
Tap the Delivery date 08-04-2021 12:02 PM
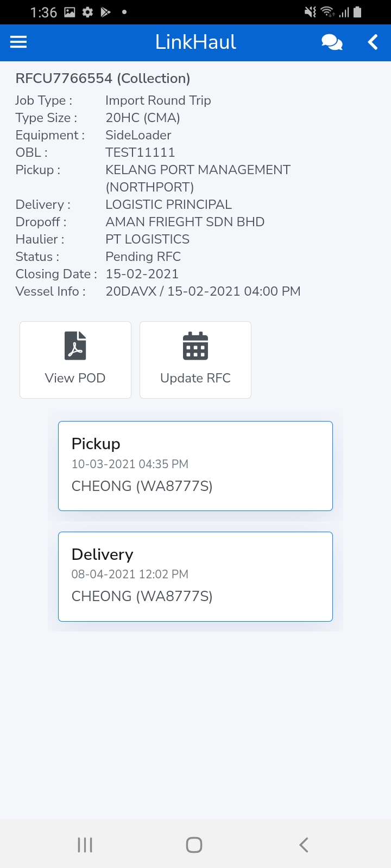[x=130, y=575]
